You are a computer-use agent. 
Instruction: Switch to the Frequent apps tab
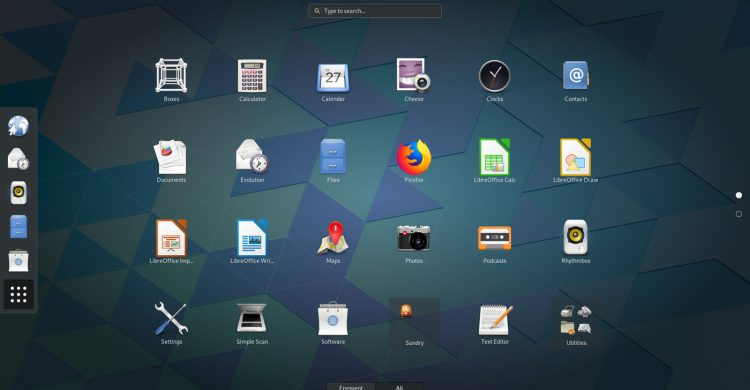pos(351,387)
